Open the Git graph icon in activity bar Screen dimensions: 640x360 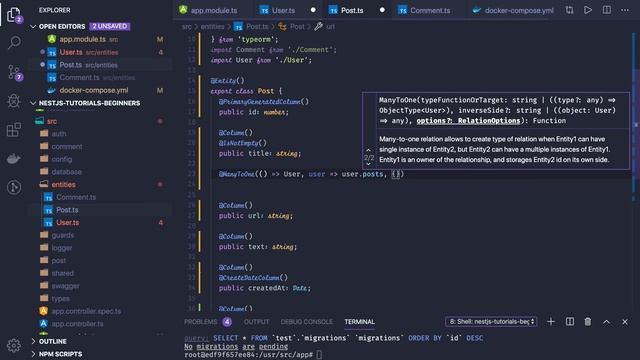tap(14, 187)
